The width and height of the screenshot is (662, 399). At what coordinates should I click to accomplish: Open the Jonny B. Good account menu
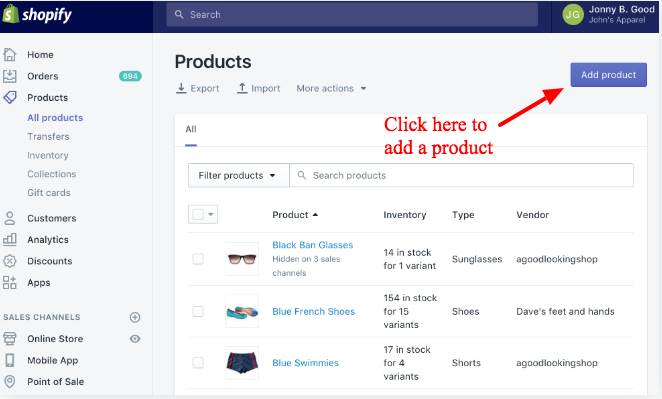pos(608,15)
